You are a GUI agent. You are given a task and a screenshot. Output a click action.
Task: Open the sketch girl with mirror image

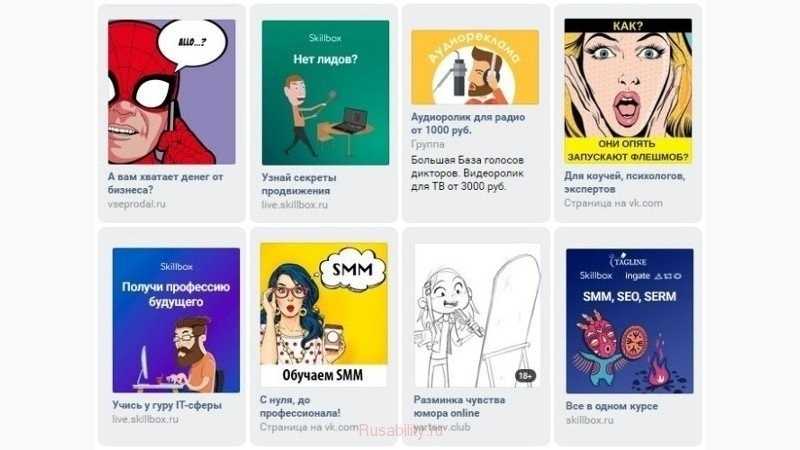[478, 315]
